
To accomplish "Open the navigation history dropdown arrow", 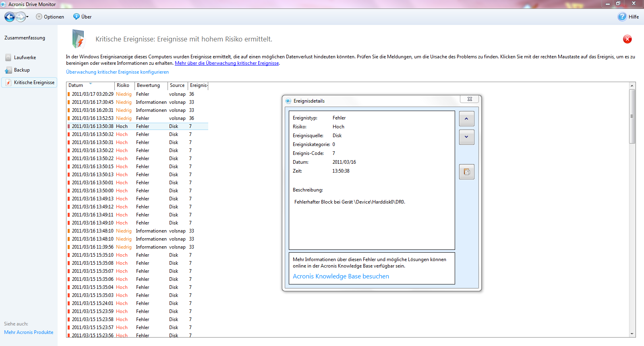I will pyautogui.click(x=27, y=17).
